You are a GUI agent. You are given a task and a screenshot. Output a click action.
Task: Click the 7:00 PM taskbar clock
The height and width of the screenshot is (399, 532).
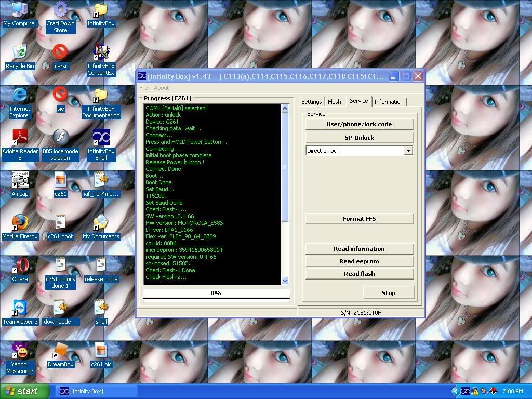pyautogui.click(x=513, y=391)
